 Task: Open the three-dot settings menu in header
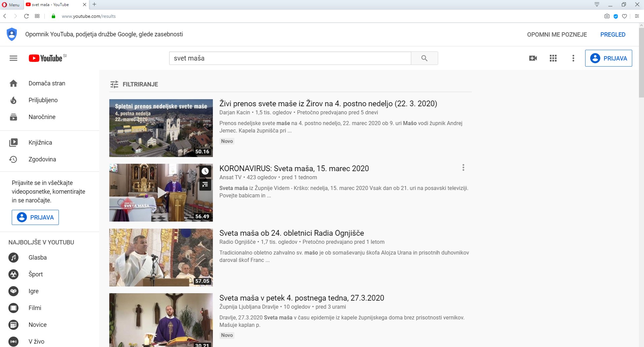point(573,58)
